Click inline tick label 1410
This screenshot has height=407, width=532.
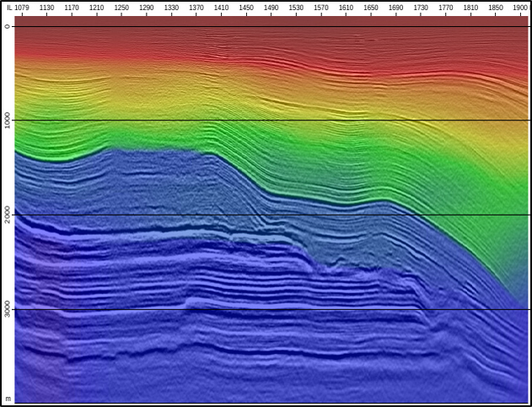[221, 8]
